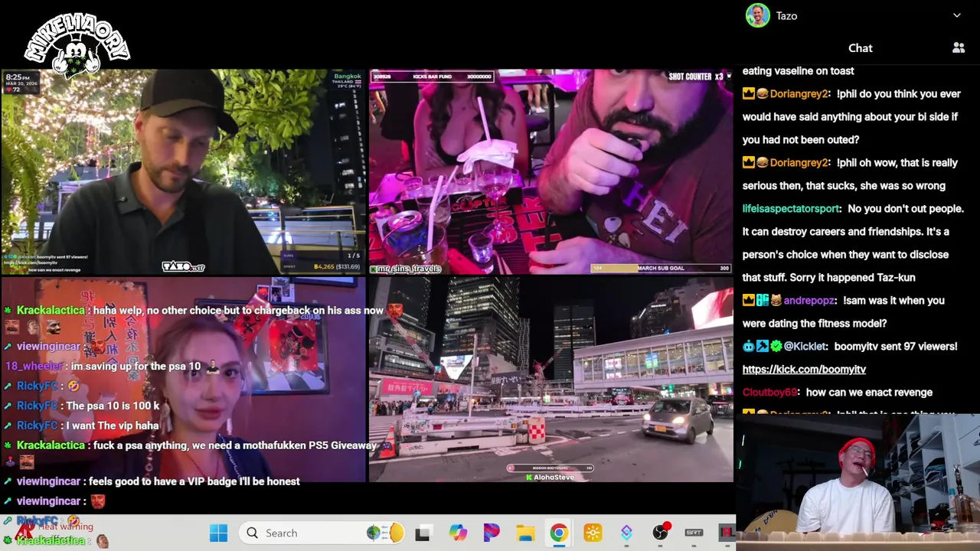Click 'how can we enact revenge' chat text
Image resolution: width=980 pixels, height=551 pixels.
pos(869,392)
